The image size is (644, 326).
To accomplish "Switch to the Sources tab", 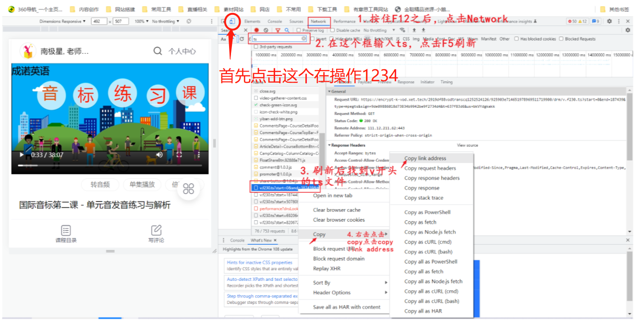I will (x=296, y=21).
